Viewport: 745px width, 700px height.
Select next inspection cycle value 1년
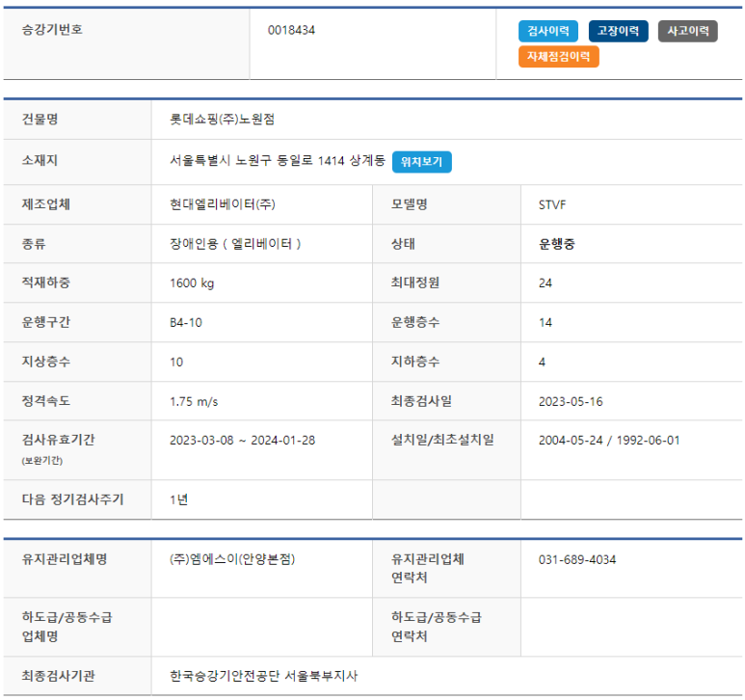(x=178, y=499)
